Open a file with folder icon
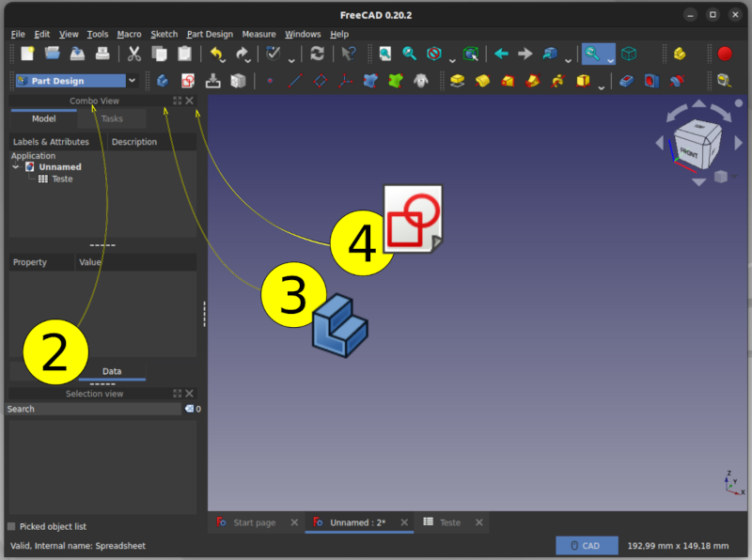 [53, 54]
